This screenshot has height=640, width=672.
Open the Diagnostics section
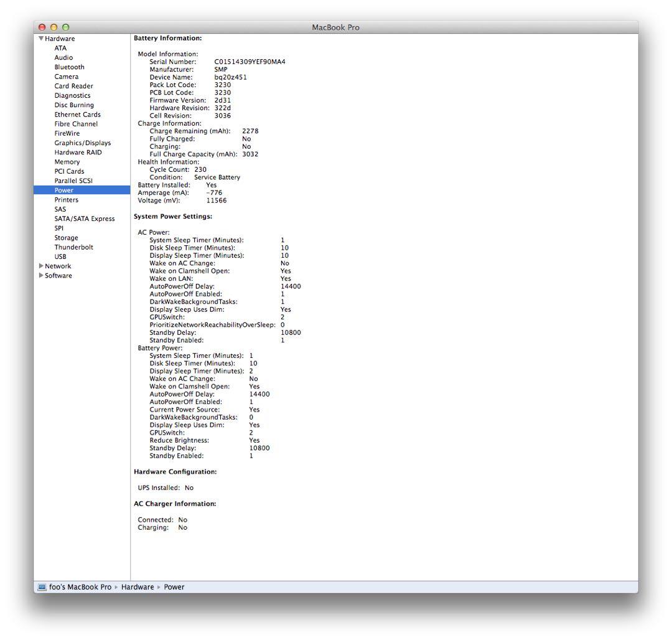point(73,95)
